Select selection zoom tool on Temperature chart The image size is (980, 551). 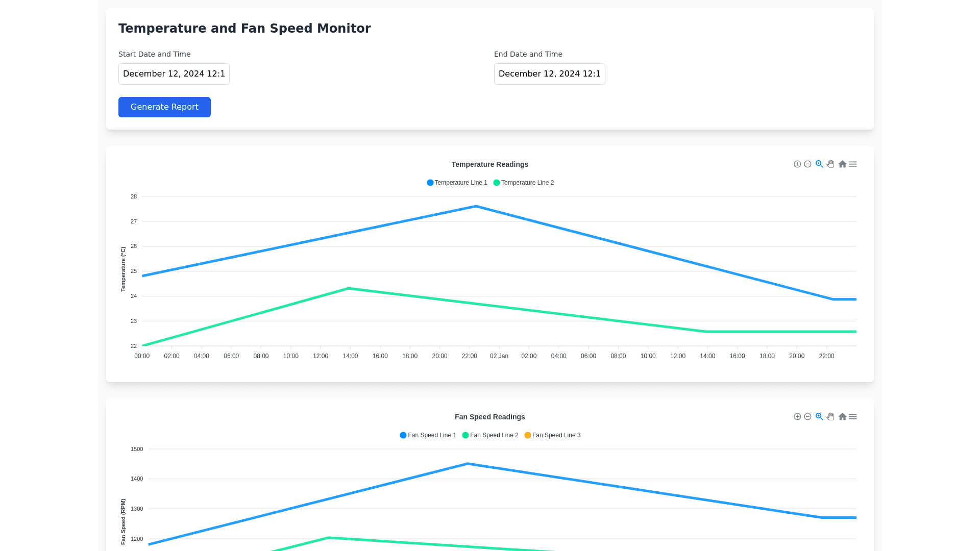point(819,164)
